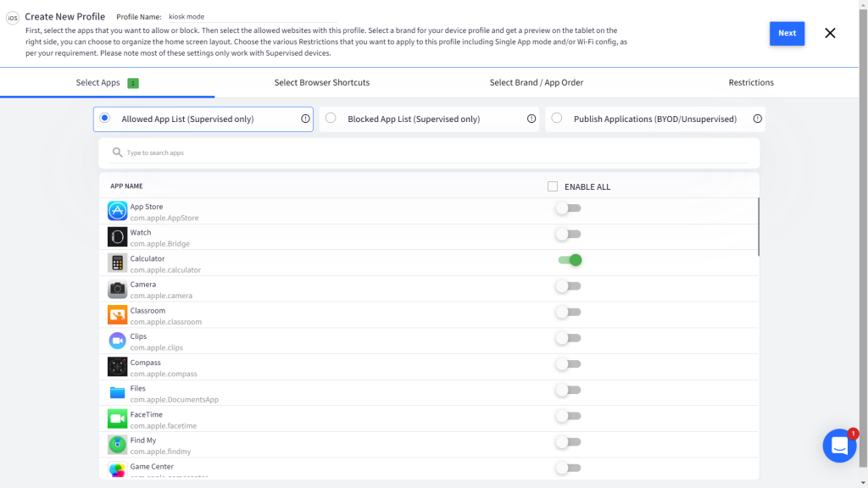Click the FaceTime app icon

(117, 419)
